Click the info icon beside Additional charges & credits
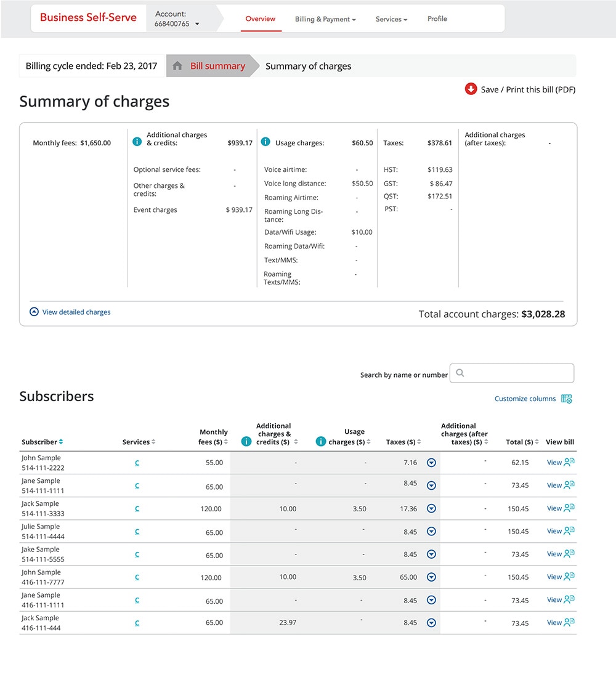 pos(137,142)
